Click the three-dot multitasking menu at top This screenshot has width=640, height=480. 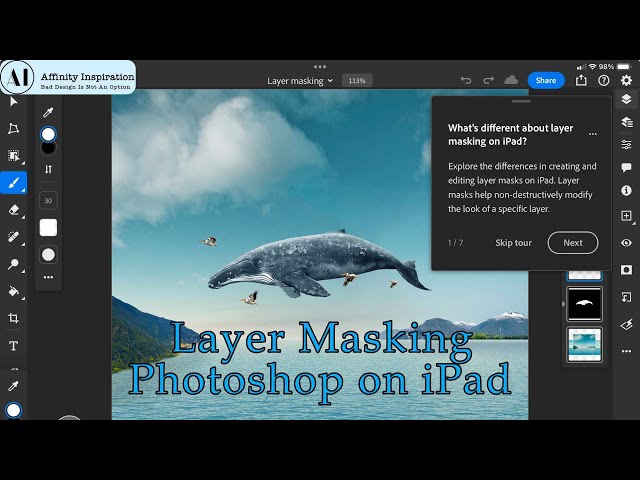[x=320, y=67]
